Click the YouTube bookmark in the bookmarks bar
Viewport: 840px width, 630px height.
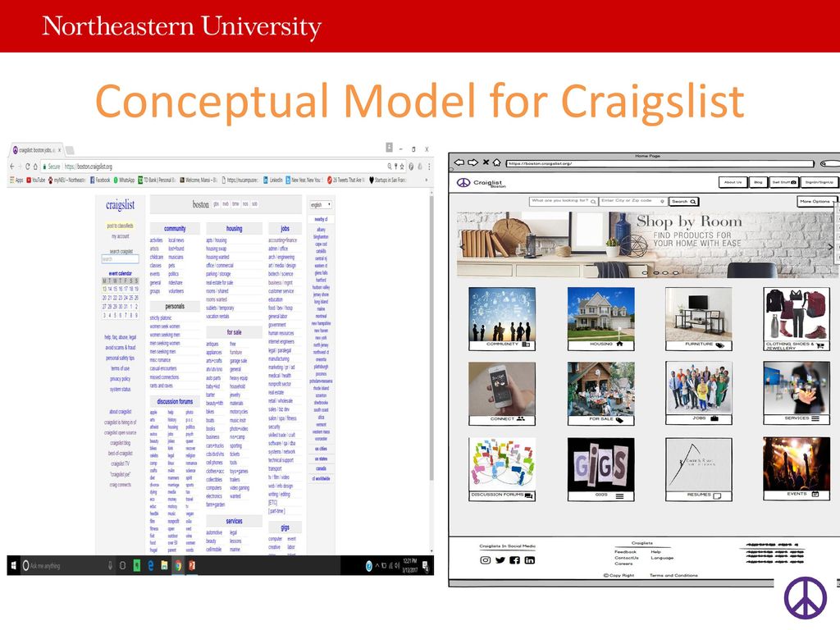click(x=36, y=180)
